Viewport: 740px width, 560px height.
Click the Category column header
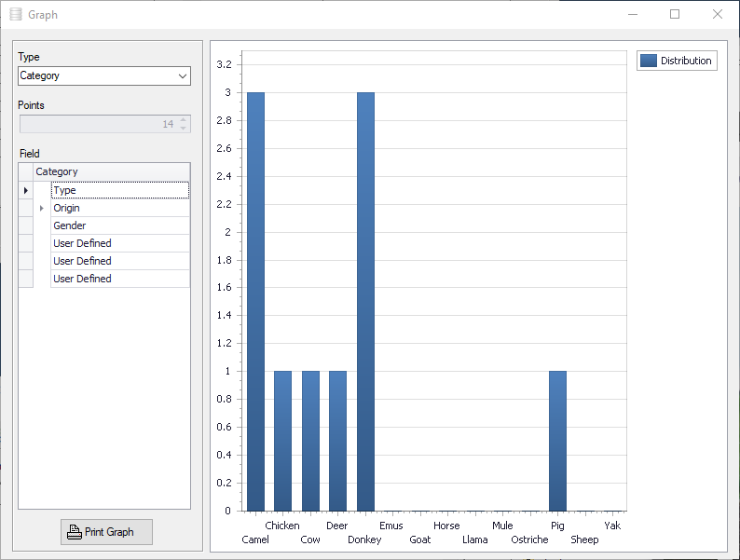coord(112,171)
